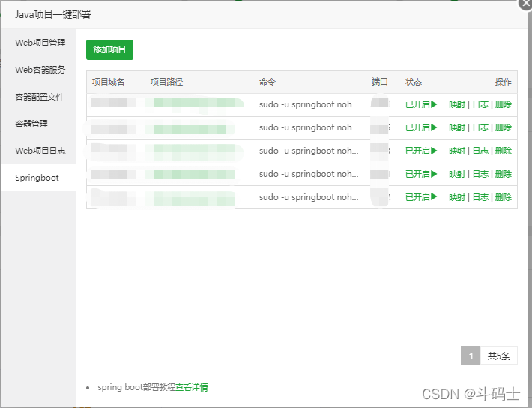
Task: Close the Java项目一键部署 dialog
Action: click(x=525, y=4)
